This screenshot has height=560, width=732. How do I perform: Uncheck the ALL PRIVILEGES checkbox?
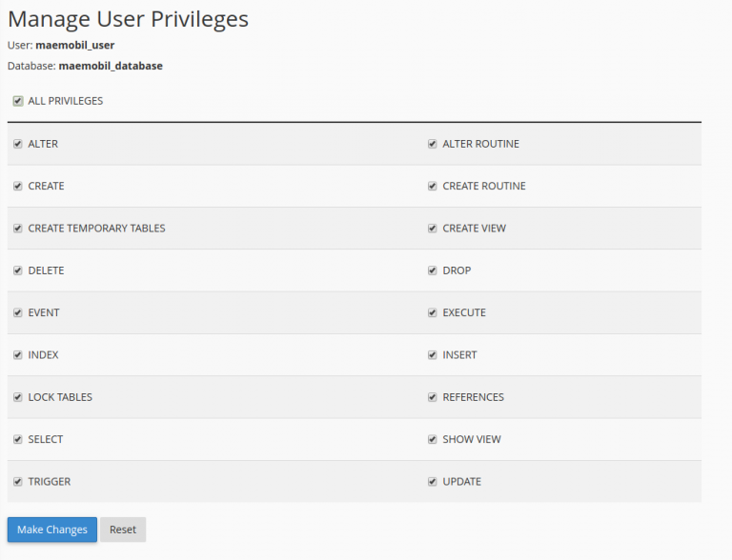[x=18, y=101]
